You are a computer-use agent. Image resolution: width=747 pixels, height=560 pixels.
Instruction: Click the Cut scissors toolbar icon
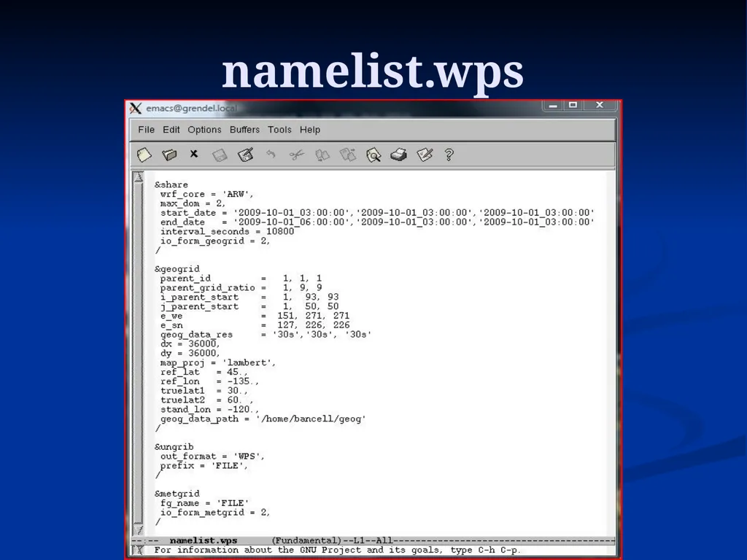tap(296, 155)
